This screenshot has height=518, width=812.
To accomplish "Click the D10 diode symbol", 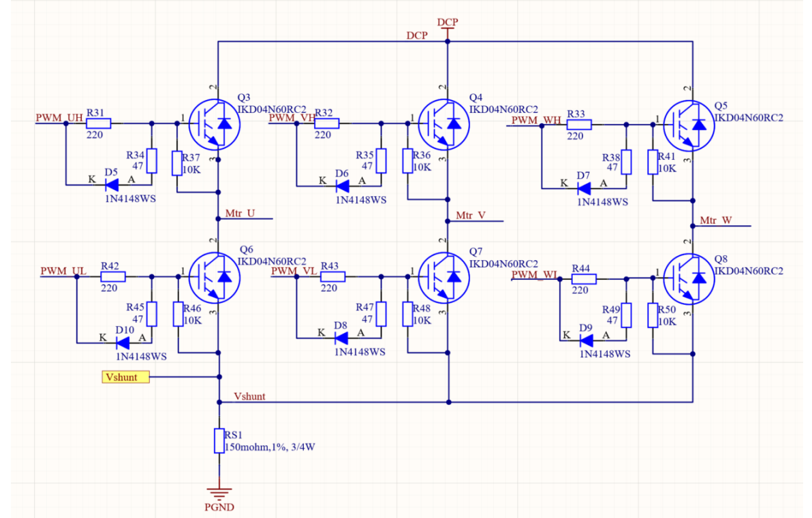I will 123,342.
